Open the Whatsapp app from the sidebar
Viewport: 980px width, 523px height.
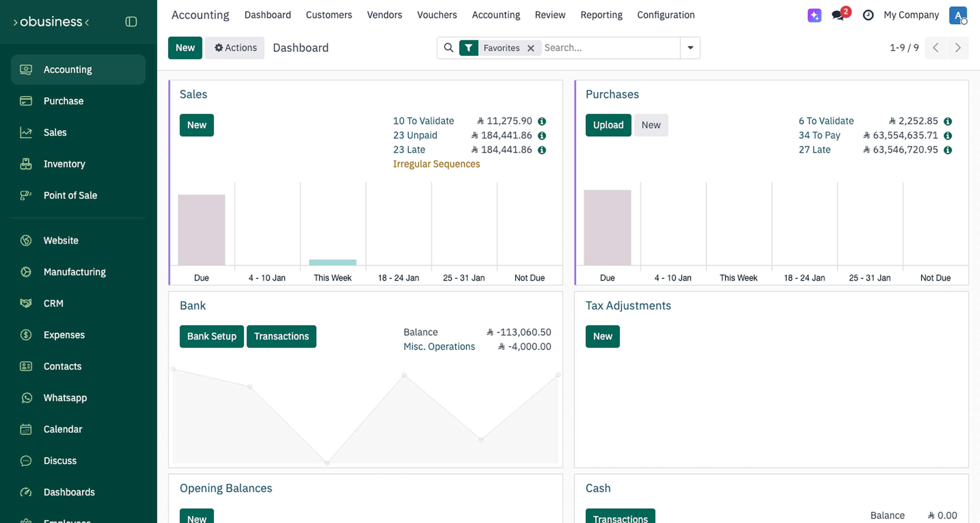tap(65, 397)
